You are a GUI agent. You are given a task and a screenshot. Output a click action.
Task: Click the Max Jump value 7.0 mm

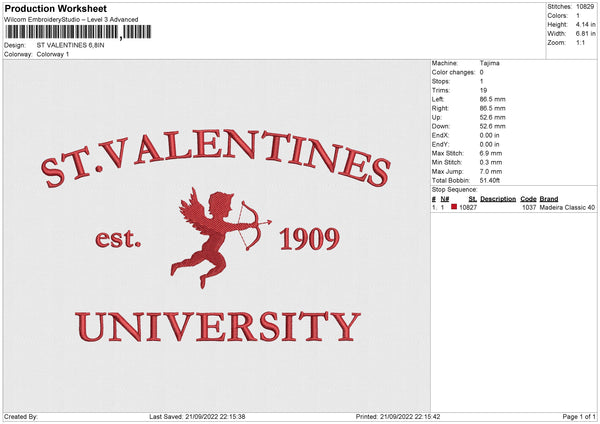[491, 171]
